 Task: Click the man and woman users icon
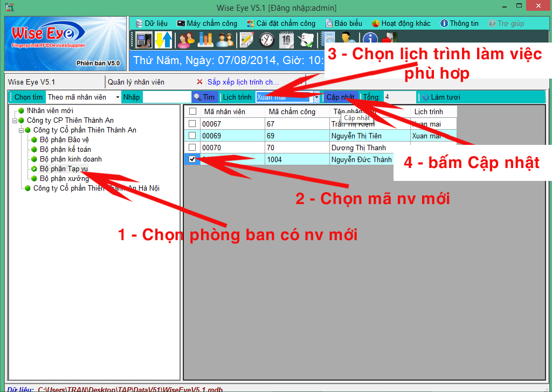point(225,40)
